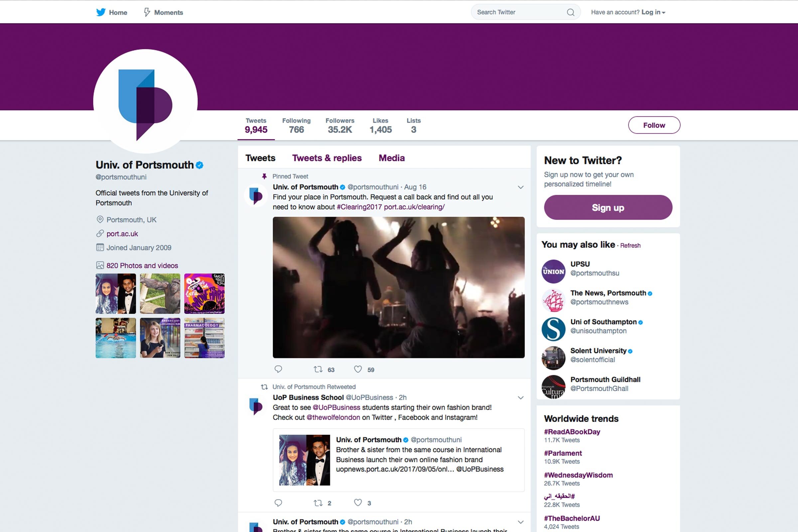Open port.ac.uk website link
The image size is (798, 532).
122,234
